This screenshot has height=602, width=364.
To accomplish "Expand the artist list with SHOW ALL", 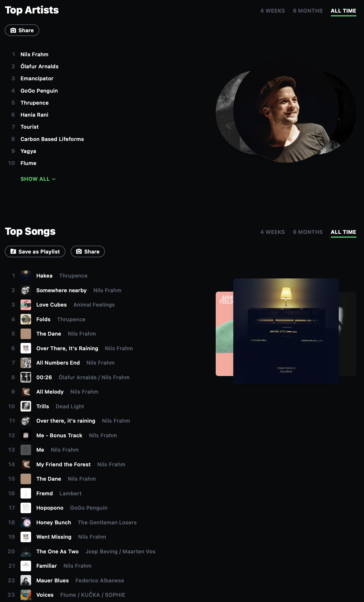I will point(38,179).
